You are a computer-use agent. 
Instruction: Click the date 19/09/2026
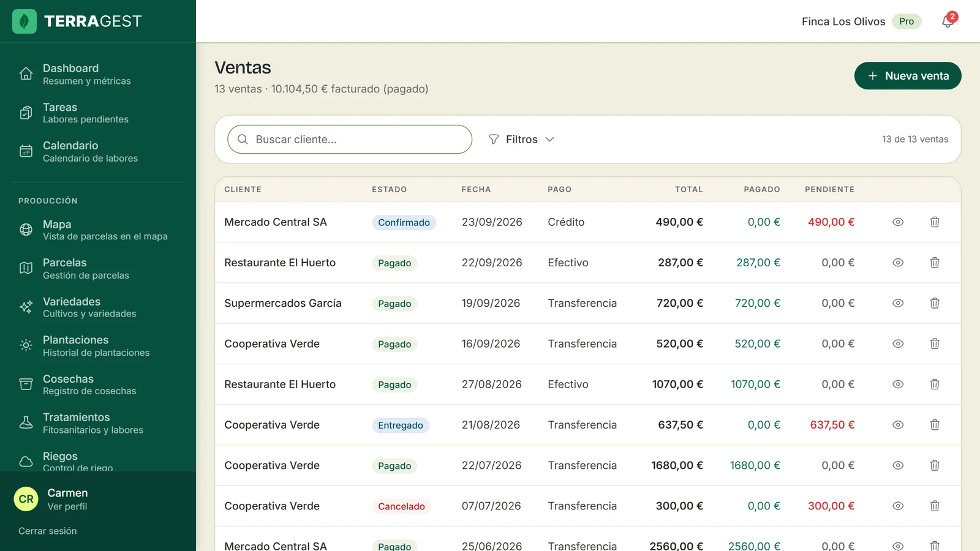point(491,303)
